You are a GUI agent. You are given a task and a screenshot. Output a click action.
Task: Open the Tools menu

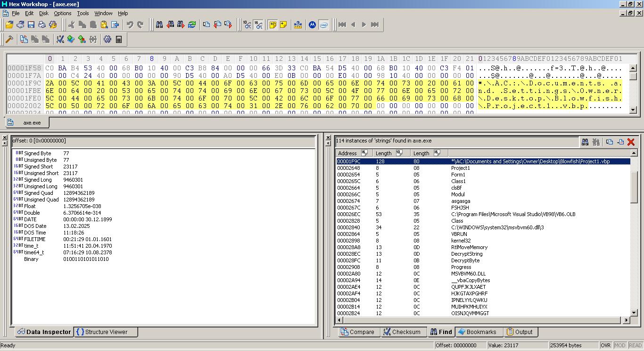(83, 13)
